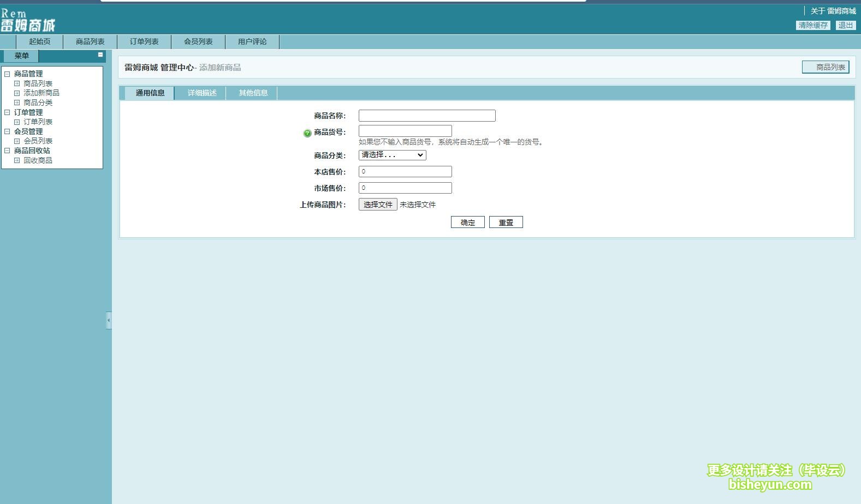Click 选择文件 to upload product image
The width and height of the screenshot is (861, 504).
point(378,205)
